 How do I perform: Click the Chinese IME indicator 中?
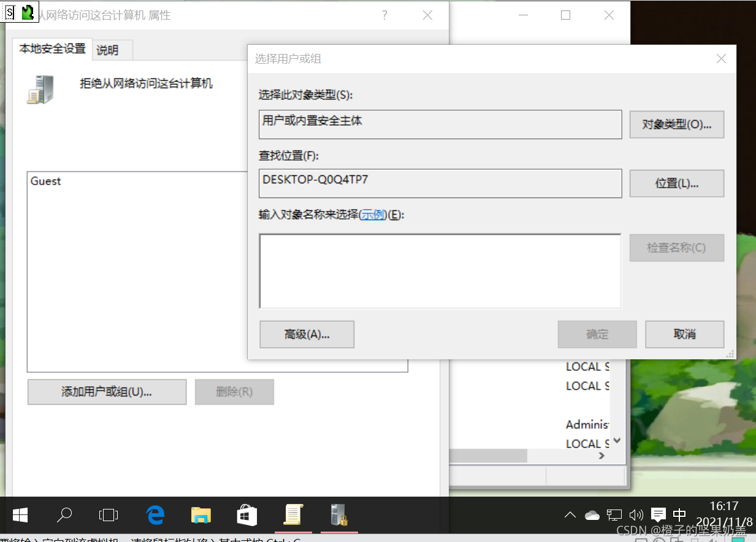[x=679, y=515]
